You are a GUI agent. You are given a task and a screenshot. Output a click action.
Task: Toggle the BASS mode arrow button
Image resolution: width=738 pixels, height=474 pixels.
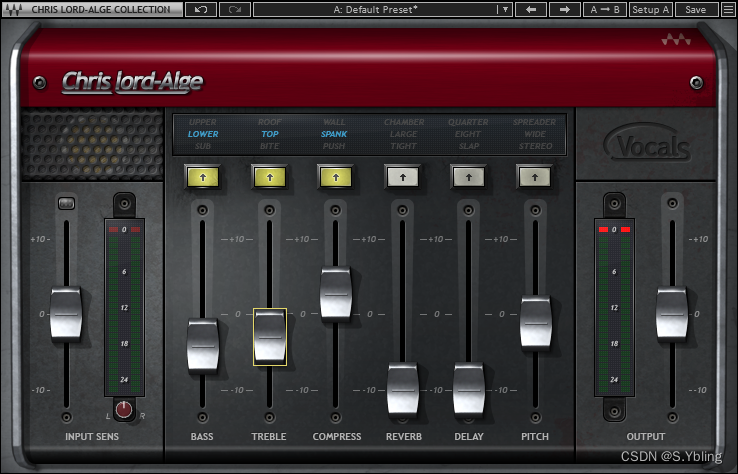tap(203, 177)
